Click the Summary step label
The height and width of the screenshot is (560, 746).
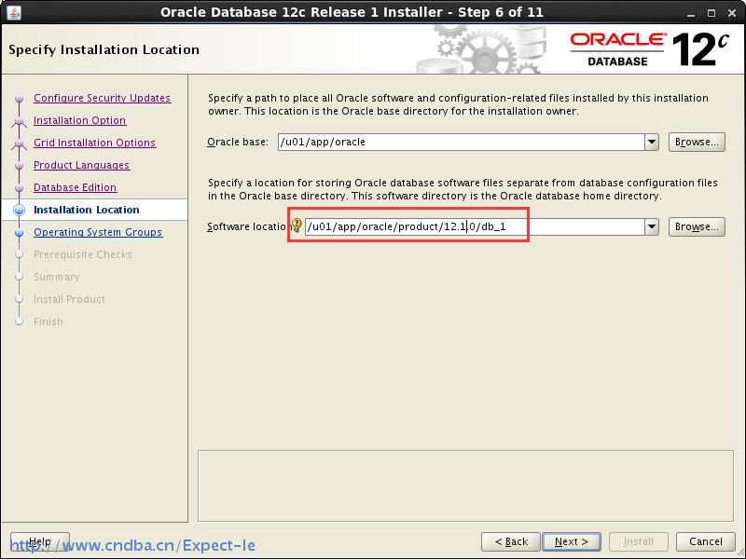click(x=56, y=277)
